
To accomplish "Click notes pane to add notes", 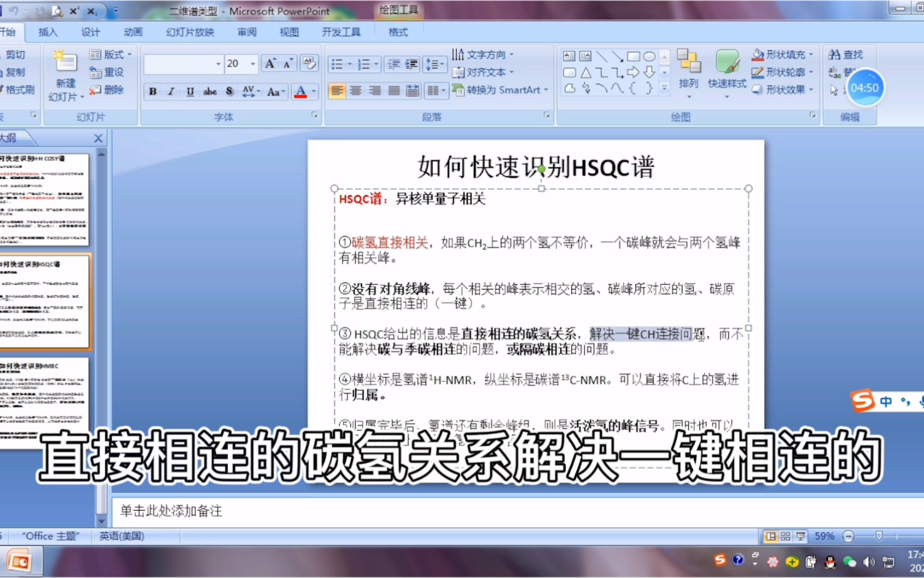I will (x=518, y=511).
